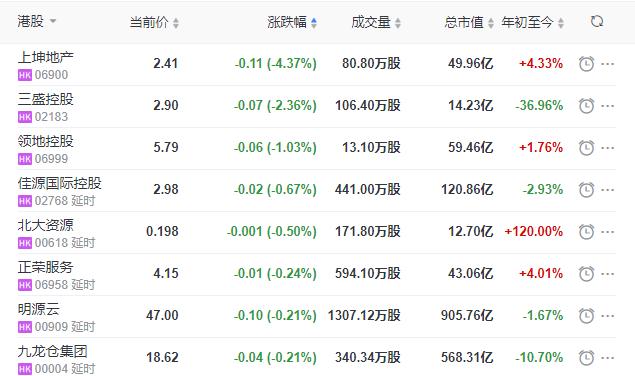Open more options for 九龙仓集团
This screenshot has width=635, height=376.
tap(607, 358)
